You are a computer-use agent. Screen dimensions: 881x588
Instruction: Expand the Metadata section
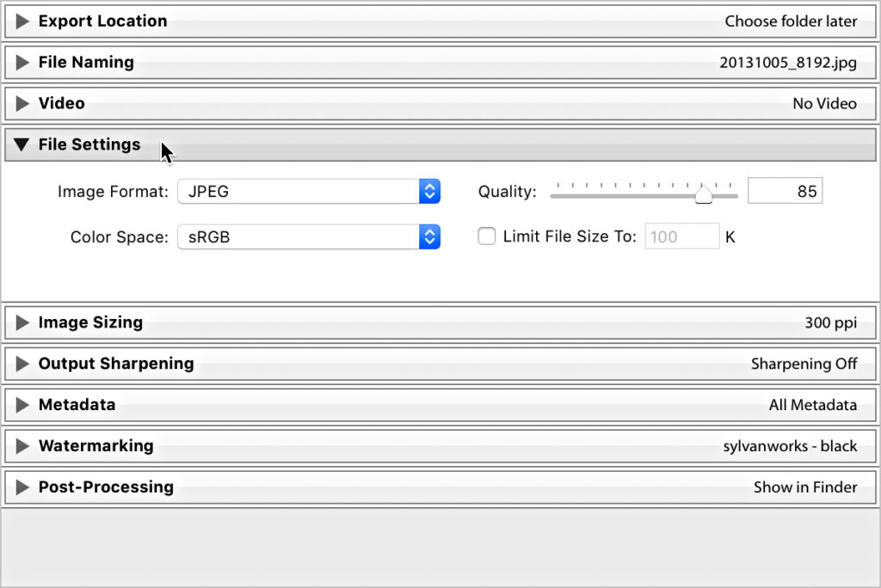click(x=22, y=405)
